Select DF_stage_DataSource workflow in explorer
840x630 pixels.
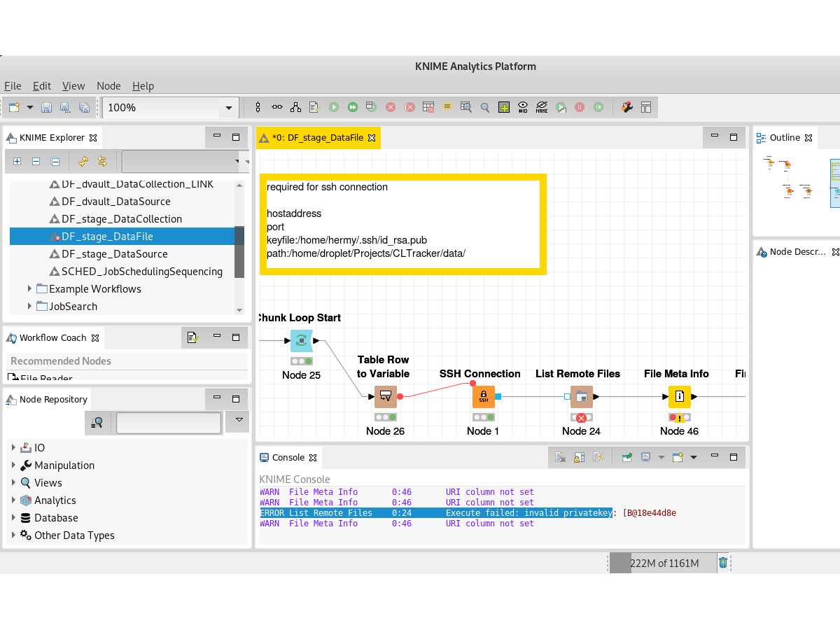pos(115,254)
